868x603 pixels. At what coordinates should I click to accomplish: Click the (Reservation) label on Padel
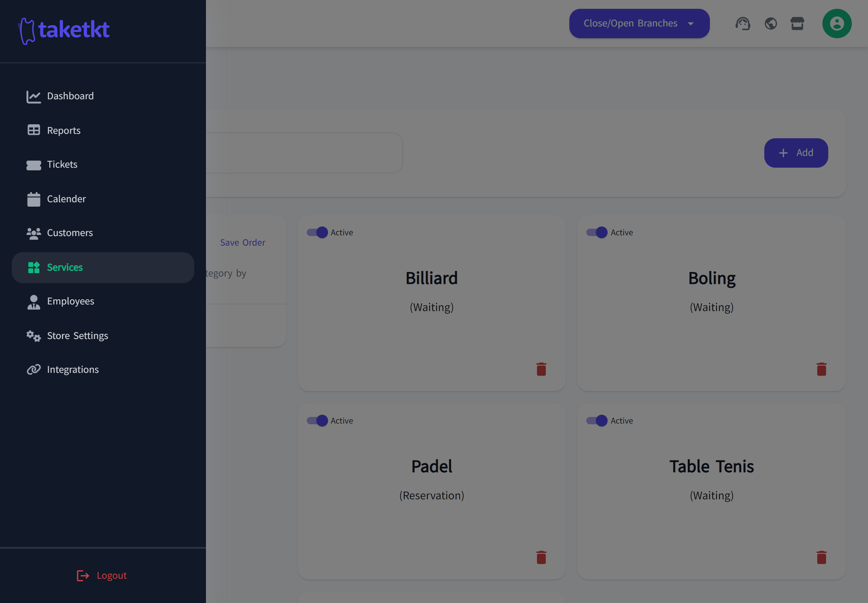tap(431, 495)
